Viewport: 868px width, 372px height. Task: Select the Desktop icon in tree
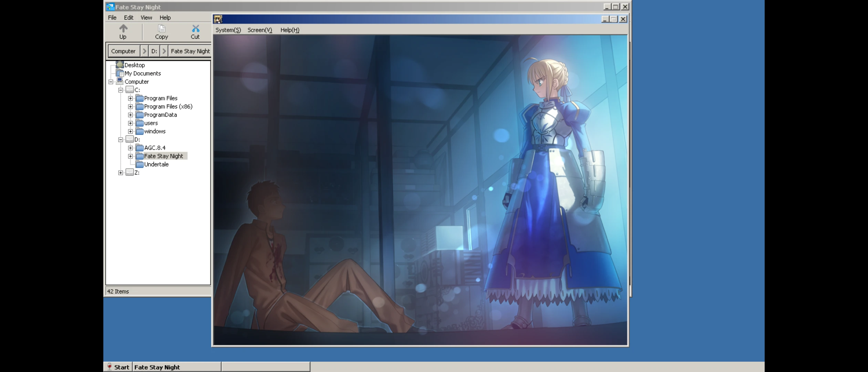[x=120, y=65]
